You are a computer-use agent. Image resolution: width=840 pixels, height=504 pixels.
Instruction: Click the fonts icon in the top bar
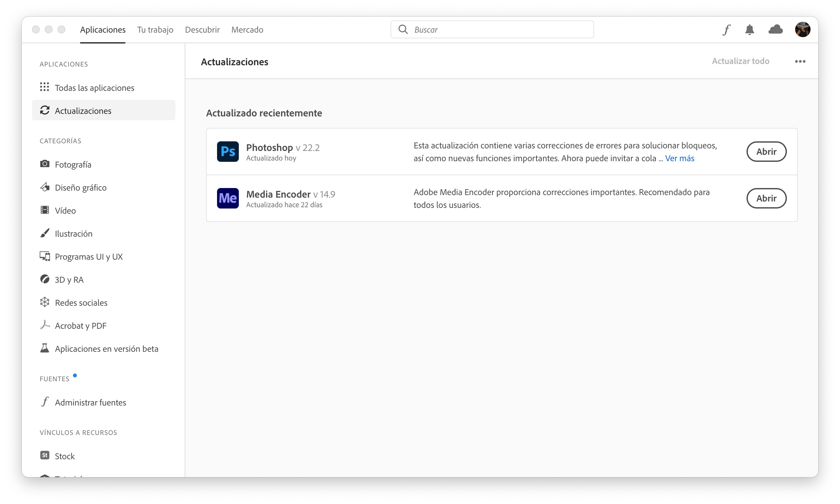click(x=726, y=30)
